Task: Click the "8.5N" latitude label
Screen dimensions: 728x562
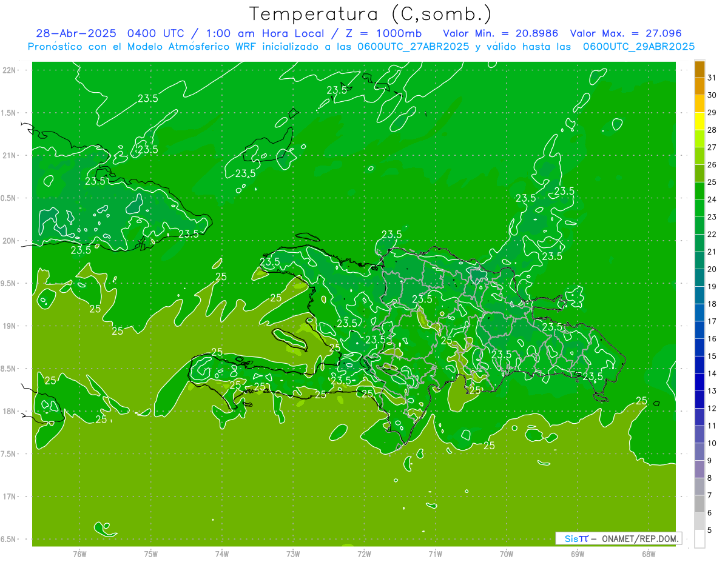Action: pos(8,369)
